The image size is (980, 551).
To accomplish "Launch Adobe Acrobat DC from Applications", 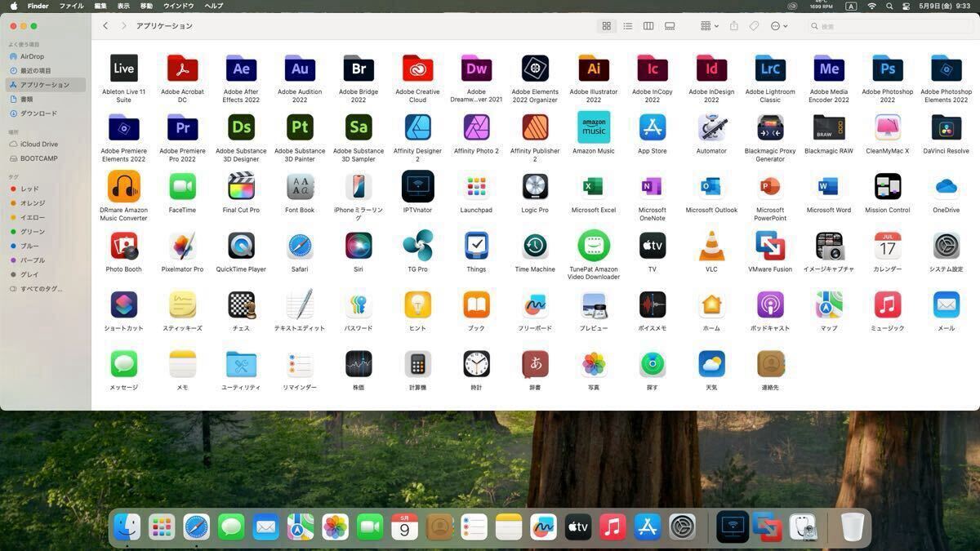I will 182,69.
